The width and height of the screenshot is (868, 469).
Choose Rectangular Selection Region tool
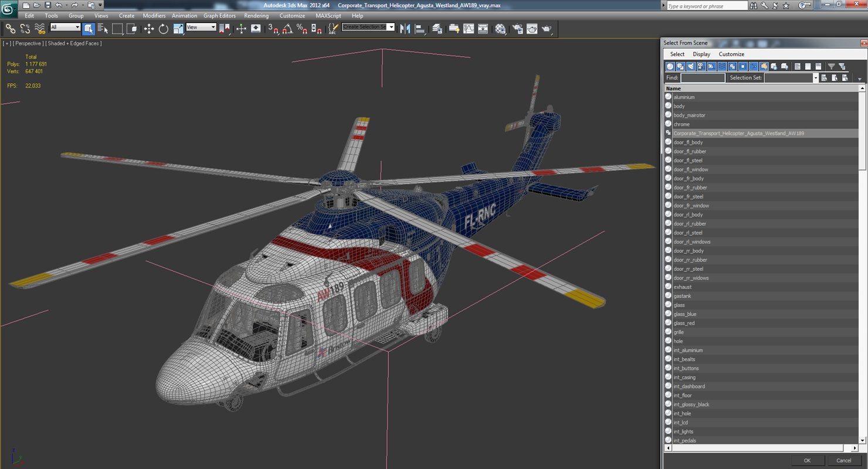pos(117,28)
